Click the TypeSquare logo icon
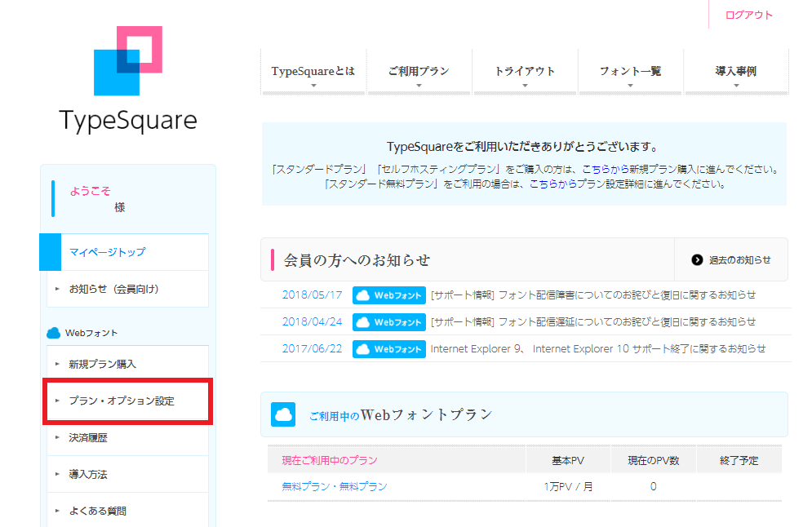The image size is (812, 527). pyautogui.click(x=128, y=60)
